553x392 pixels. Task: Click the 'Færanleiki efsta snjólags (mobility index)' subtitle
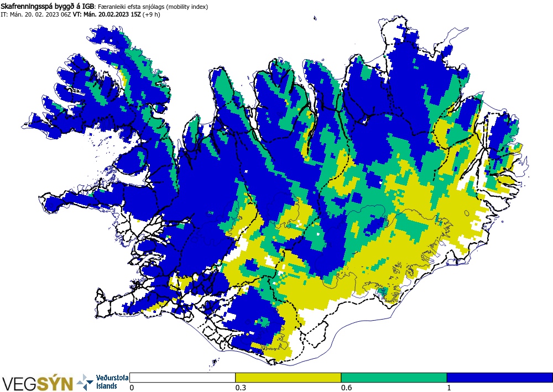(153, 7)
